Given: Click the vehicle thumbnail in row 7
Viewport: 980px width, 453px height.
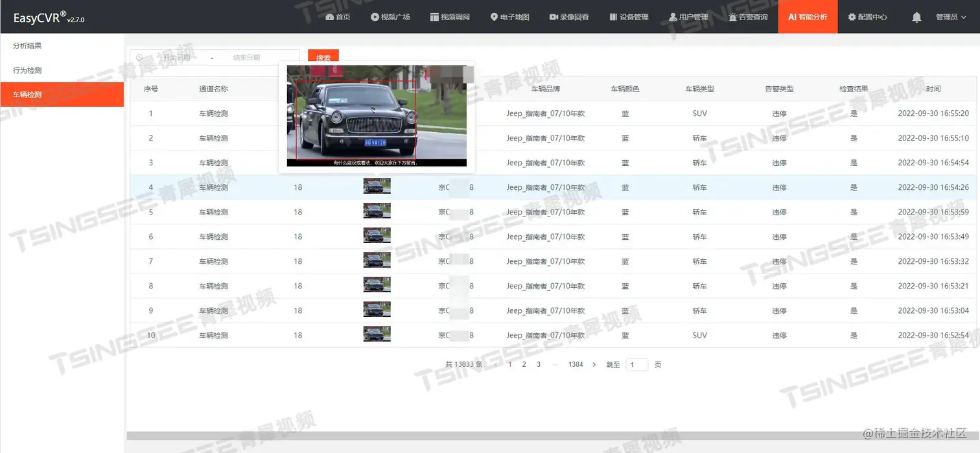Looking at the screenshot, I should 377,261.
